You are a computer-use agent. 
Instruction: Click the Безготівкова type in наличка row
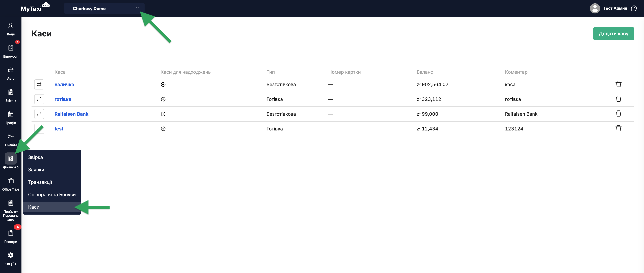[x=281, y=84]
